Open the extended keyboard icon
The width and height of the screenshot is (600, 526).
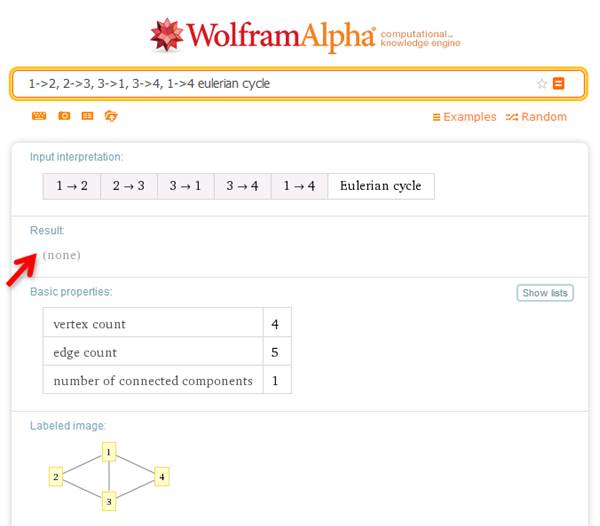pos(39,116)
